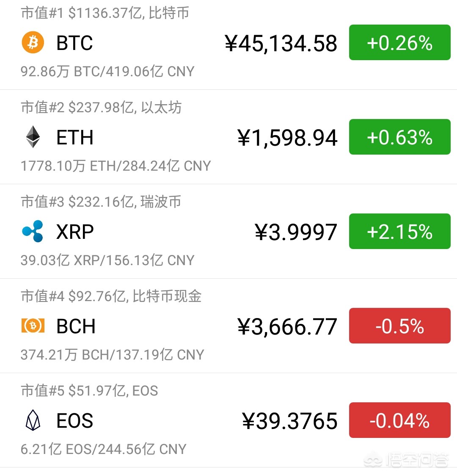Click the blue XRP Ripple logo

point(33,231)
